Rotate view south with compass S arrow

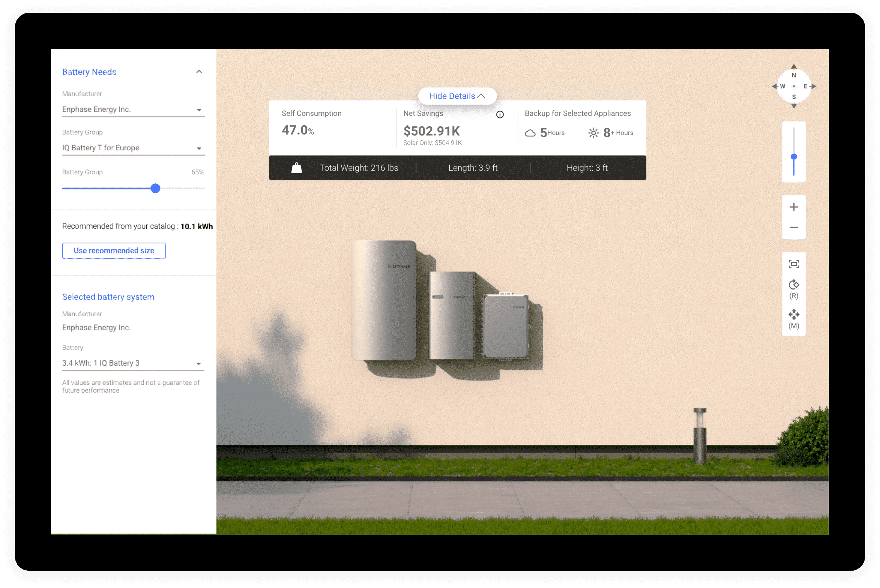(794, 106)
